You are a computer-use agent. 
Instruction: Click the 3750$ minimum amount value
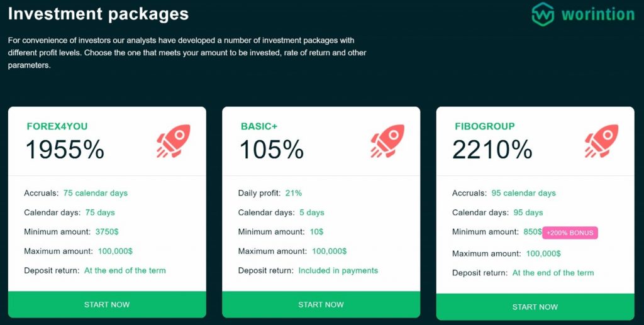(x=107, y=231)
